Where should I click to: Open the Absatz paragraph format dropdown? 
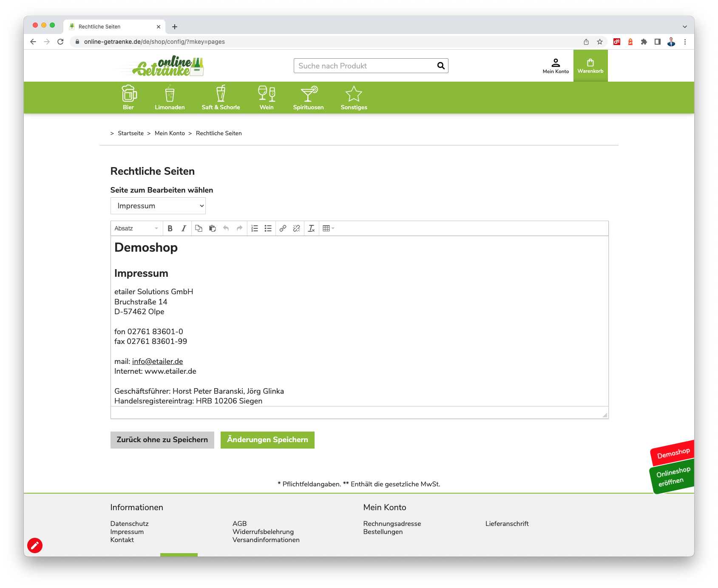click(136, 228)
